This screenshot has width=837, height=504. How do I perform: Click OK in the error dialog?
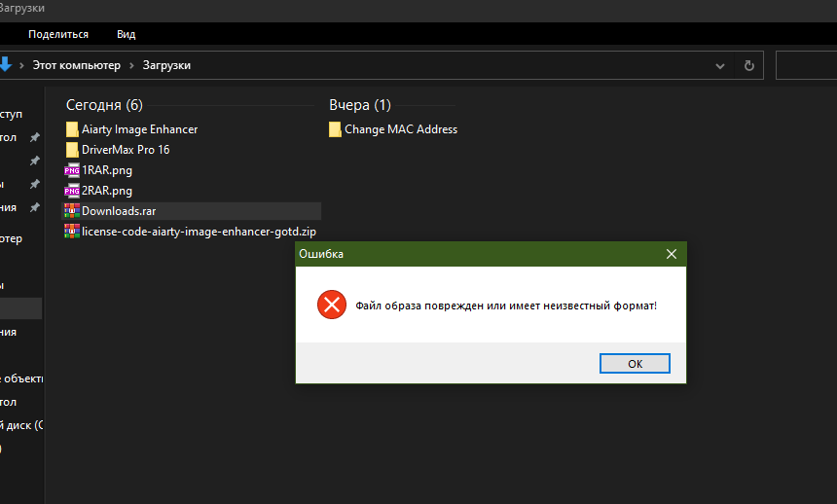click(x=635, y=364)
